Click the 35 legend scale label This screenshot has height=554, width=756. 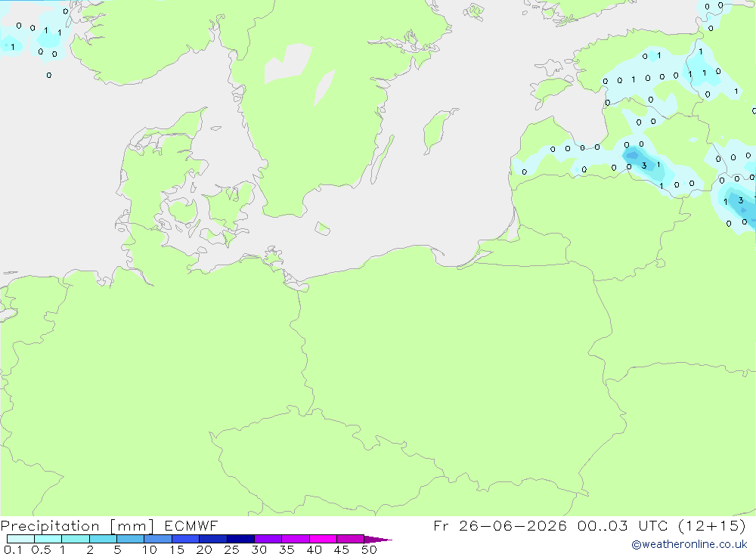point(287,549)
